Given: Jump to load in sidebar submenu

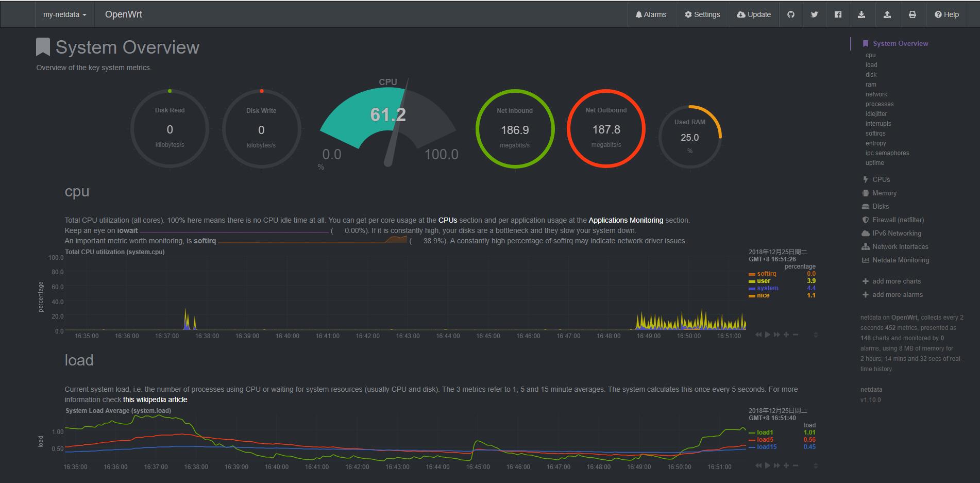Looking at the screenshot, I should tap(871, 65).
